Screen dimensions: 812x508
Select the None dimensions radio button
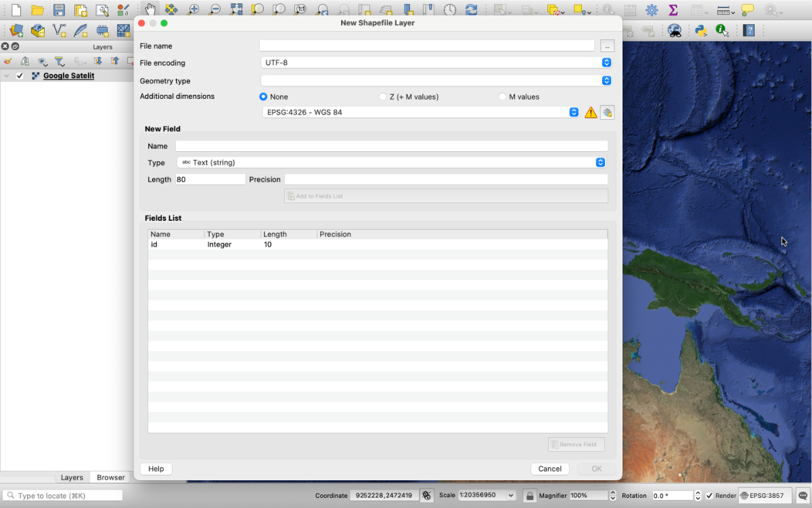(263, 97)
